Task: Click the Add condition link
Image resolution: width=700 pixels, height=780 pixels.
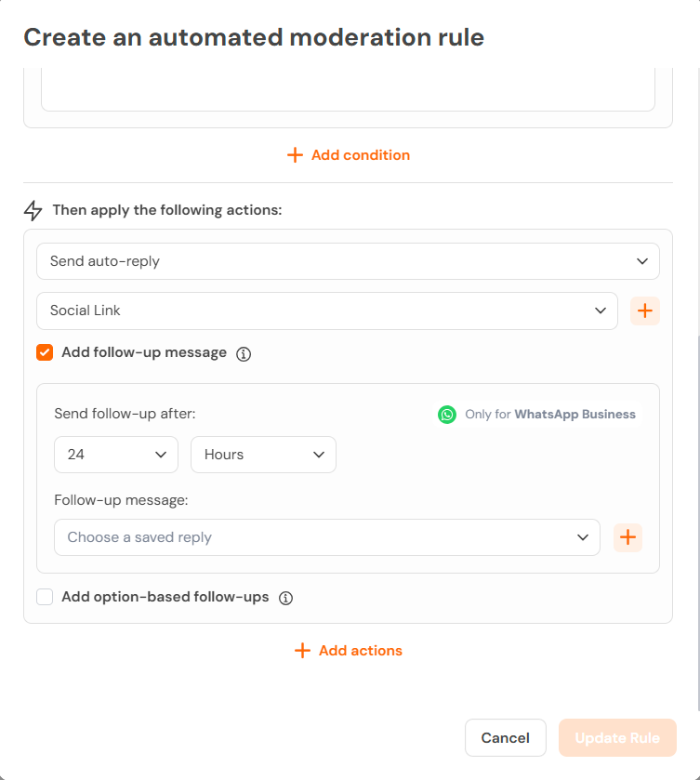Action: [x=349, y=154]
